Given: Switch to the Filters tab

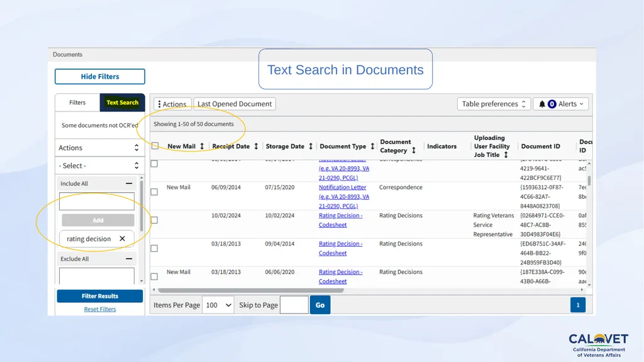Looking at the screenshot, I should click(x=77, y=103).
